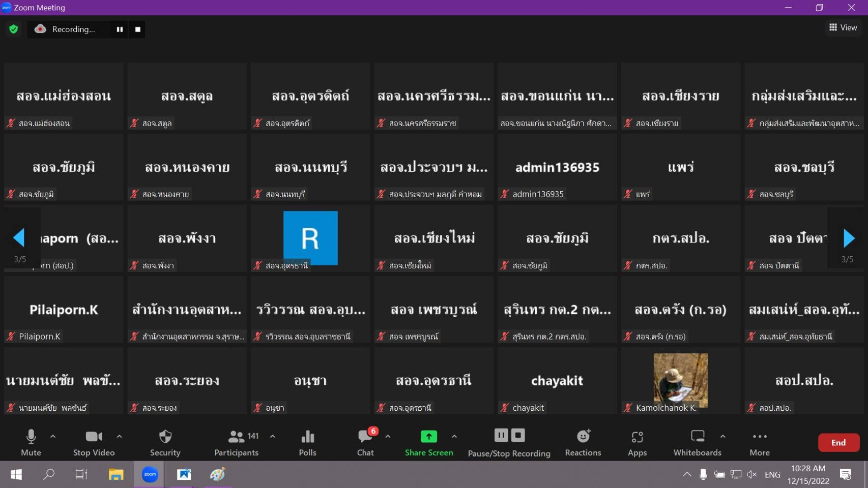Open the Reactions emoji menu

[583, 442]
